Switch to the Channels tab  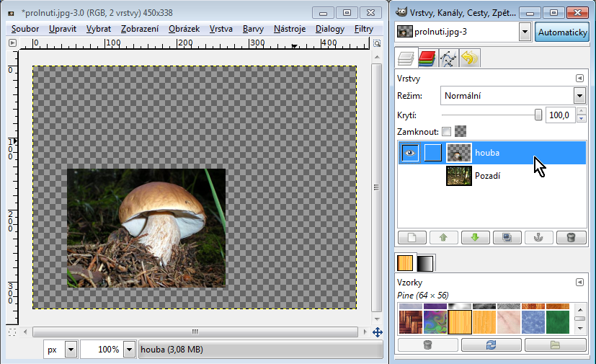(427, 58)
